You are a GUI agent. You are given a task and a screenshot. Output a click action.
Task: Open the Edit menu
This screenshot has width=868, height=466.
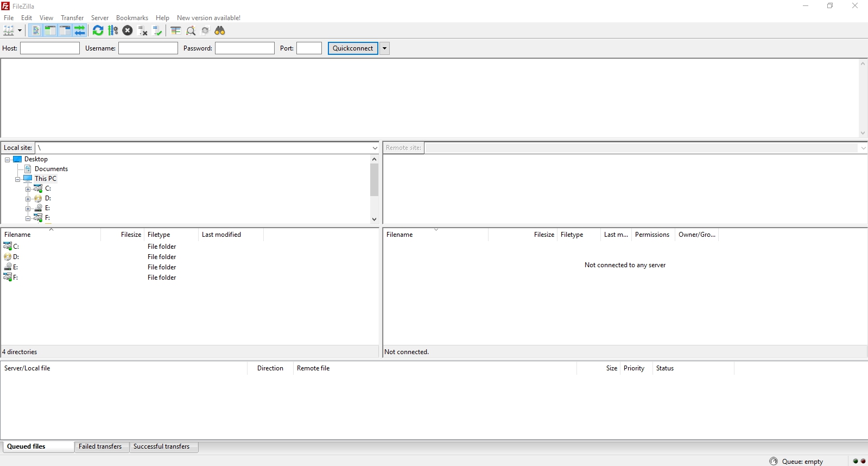(x=27, y=17)
